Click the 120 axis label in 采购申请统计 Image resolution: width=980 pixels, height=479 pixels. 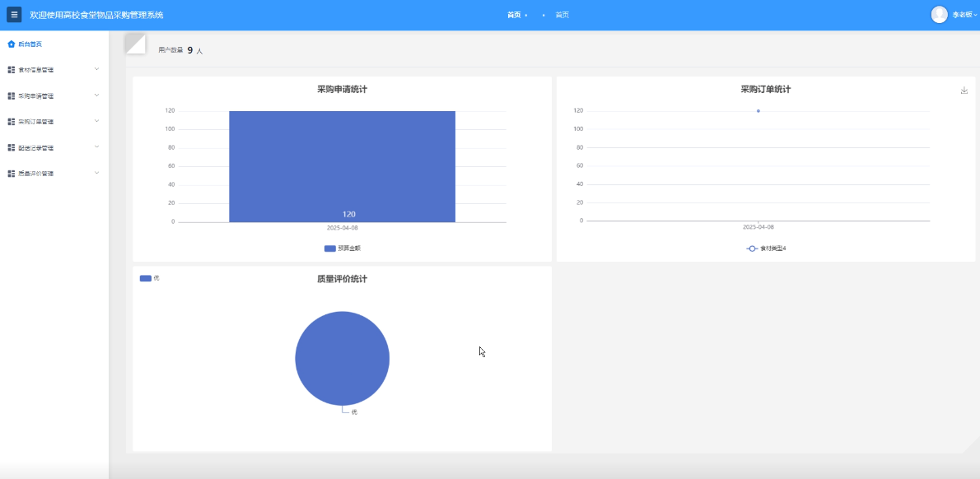170,110
